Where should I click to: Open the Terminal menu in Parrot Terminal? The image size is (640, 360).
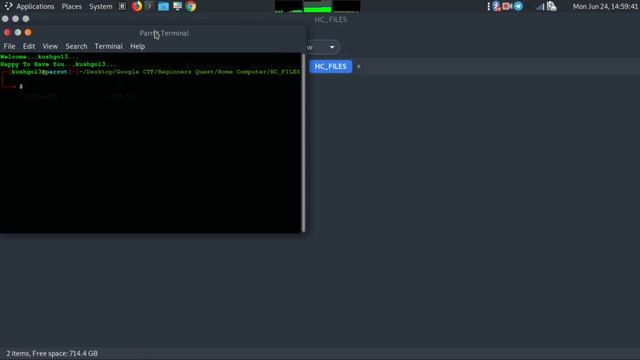tap(109, 47)
